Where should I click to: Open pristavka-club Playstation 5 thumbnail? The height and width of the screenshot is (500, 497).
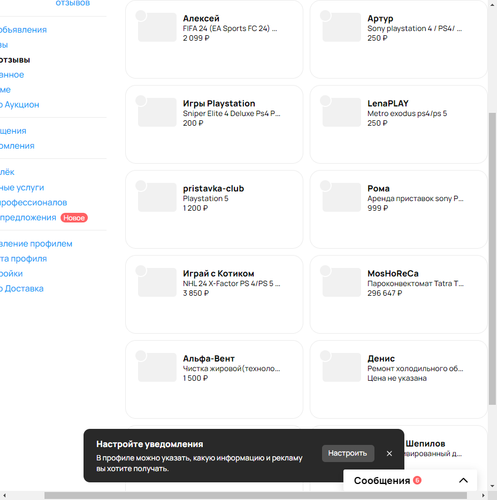(157, 197)
